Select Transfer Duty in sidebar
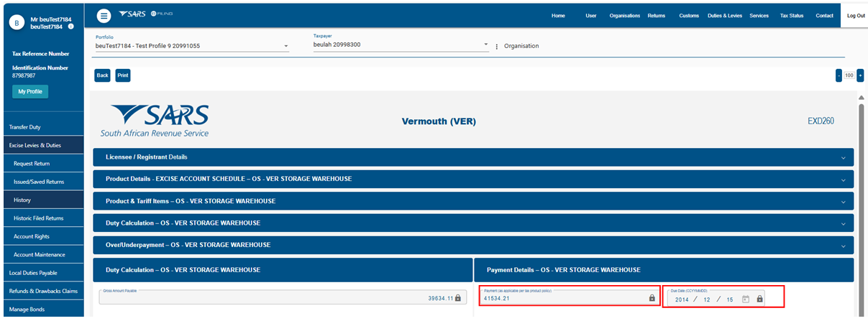Image resolution: width=868 pixels, height=321 pixels. 42,127
